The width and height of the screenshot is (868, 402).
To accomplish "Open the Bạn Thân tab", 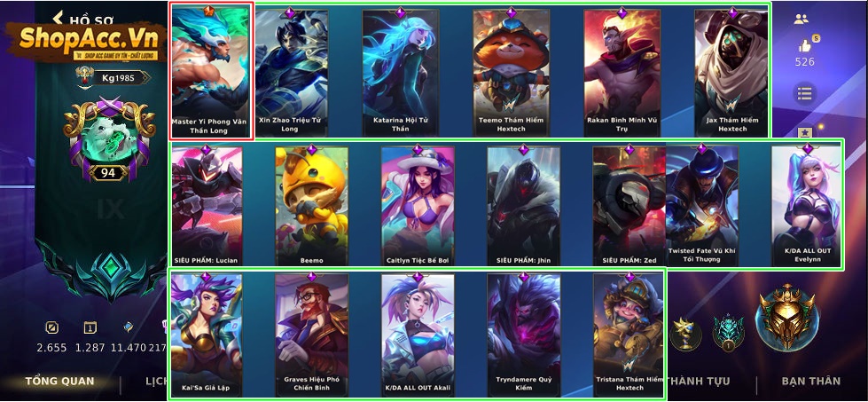I will [x=810, y=381].
